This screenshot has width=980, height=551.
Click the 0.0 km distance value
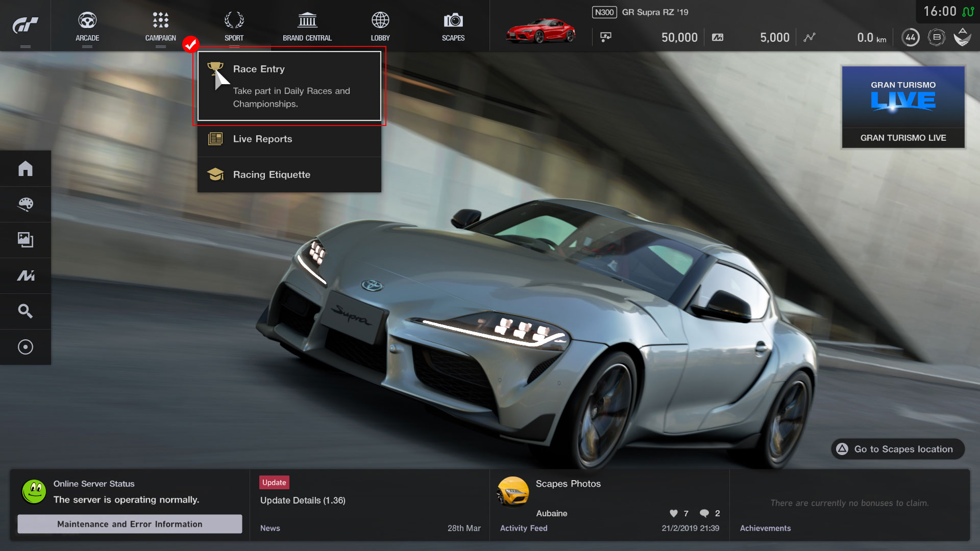tap(872, 37)
